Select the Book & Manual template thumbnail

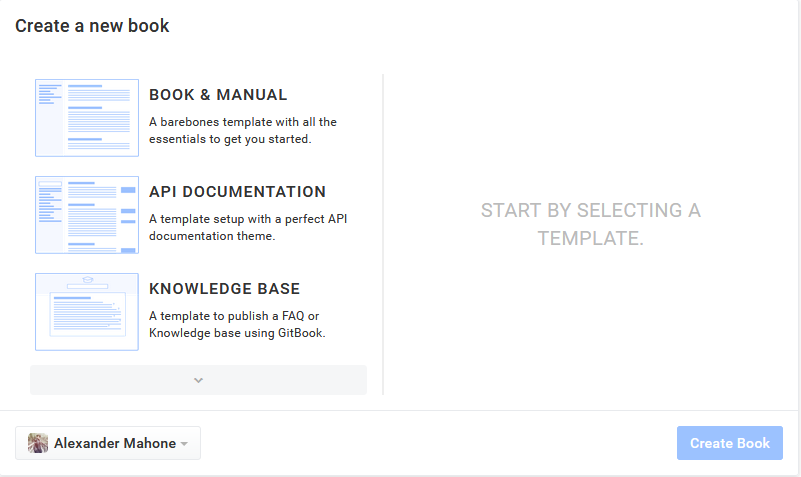point(87,118)
